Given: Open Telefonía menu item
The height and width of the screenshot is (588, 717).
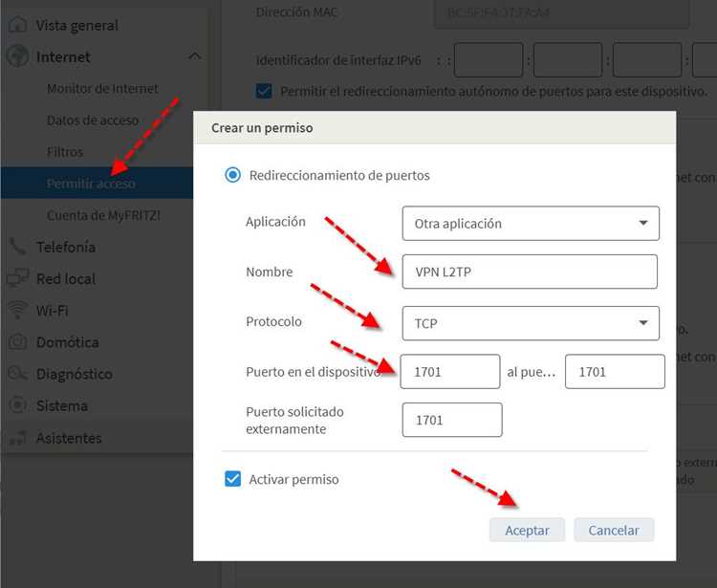Looking at the screenshot, I should [x=66, y=247].
